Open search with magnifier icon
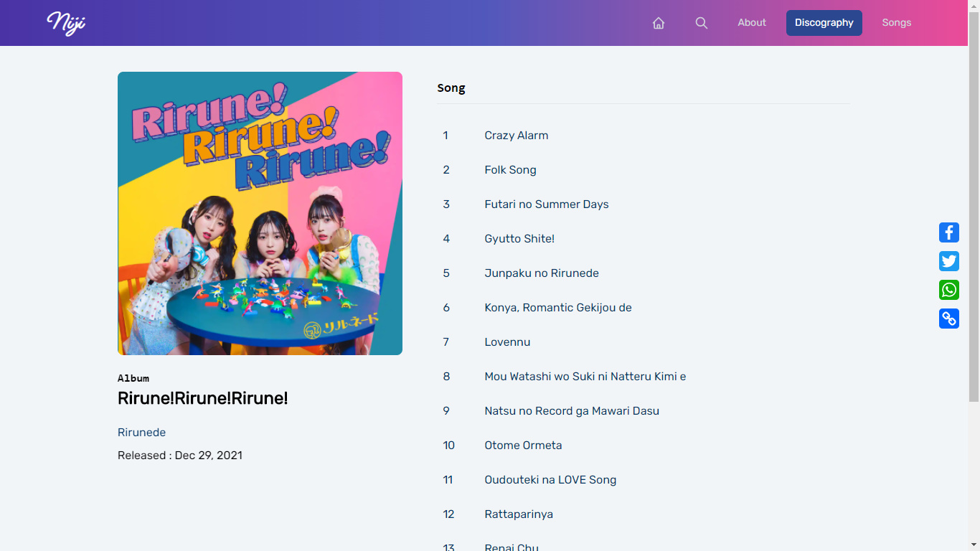Screen dimensions: 980x551 702,23
